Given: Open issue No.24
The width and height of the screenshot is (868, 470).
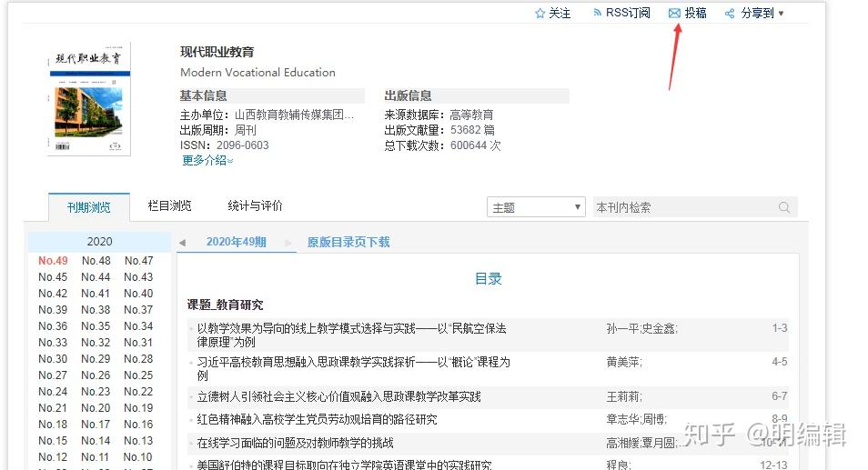Looking at the screenshot, I should tap(53, 392).
